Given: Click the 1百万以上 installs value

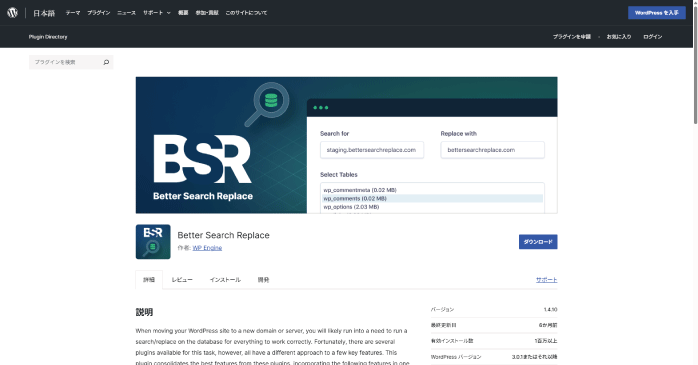Looking at the screenshot, I should (546, 341).
